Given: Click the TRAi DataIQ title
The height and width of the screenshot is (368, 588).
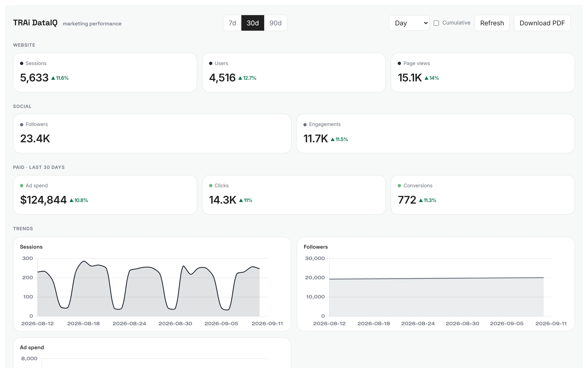Looking at the screenshot, I should pyautogui.click(x=35, y=23).
